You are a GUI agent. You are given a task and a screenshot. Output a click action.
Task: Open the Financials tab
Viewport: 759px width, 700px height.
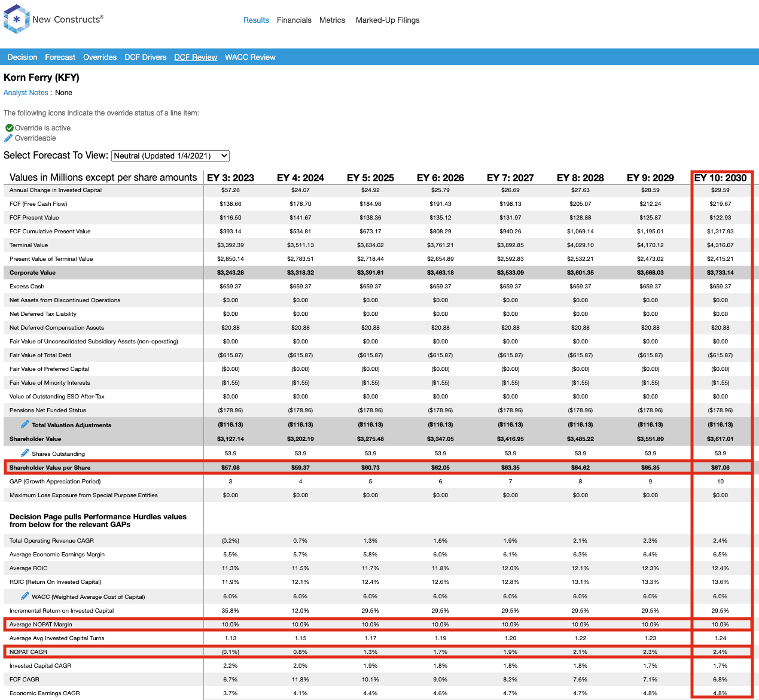pyautogui.click(x=294, y=20)
